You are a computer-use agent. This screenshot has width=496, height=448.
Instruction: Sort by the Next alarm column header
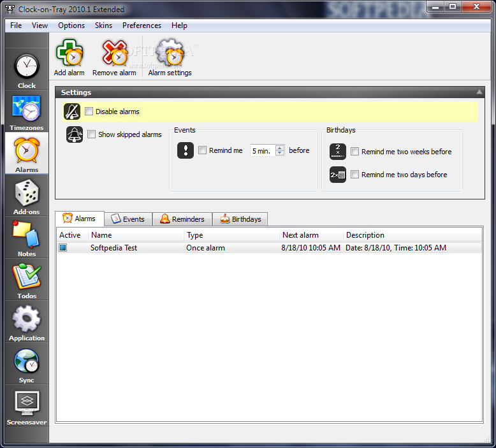[x=311, y=235]
